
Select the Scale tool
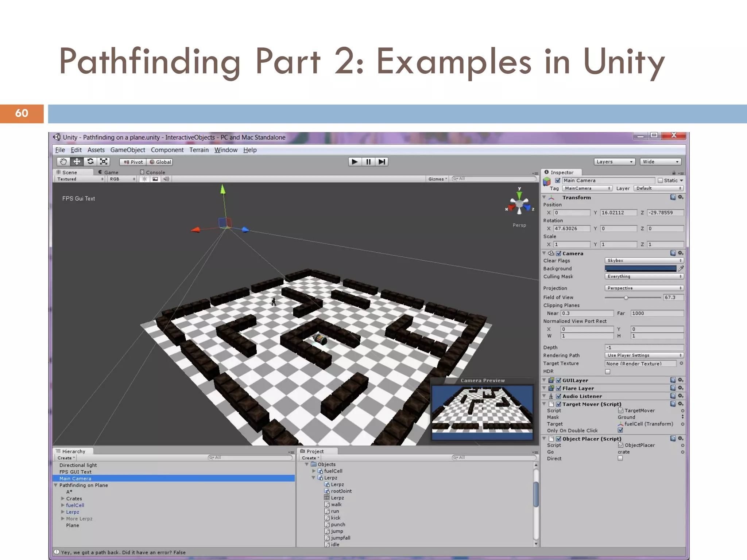[104, 162]
